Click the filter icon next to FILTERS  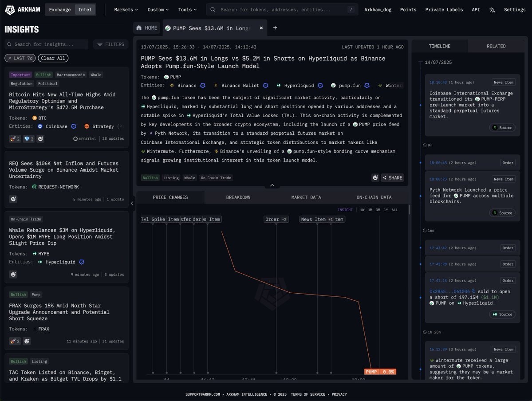100,44
